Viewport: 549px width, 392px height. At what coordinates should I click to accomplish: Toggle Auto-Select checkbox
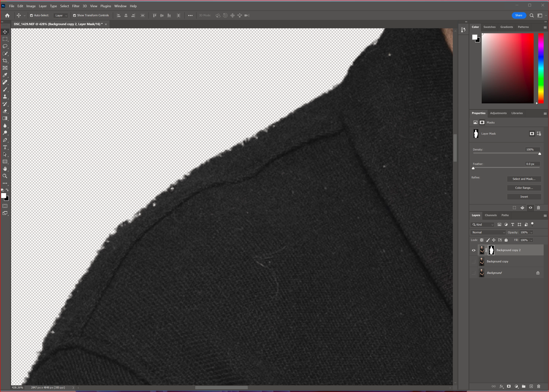click(31, 16)
